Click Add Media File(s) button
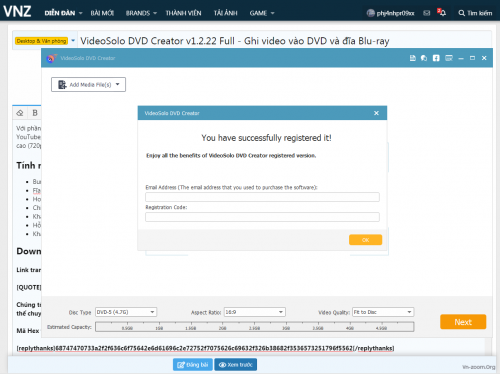The height and width of the screenshot is (374, 500). pos(88,85)
